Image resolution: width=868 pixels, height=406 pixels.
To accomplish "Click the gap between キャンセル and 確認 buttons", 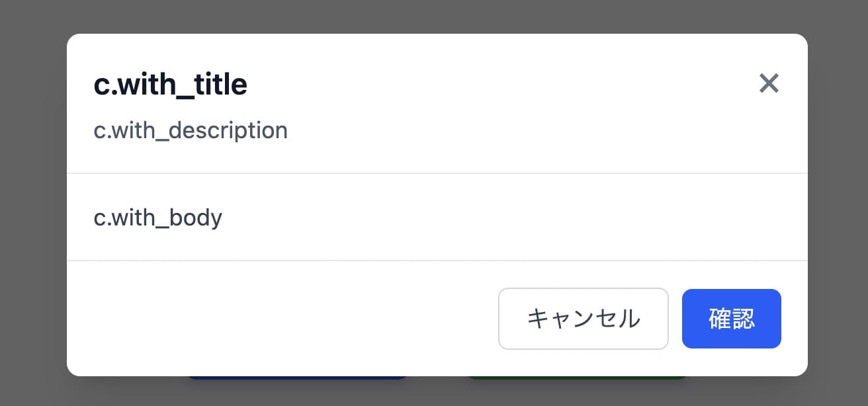I will (675, 319).
